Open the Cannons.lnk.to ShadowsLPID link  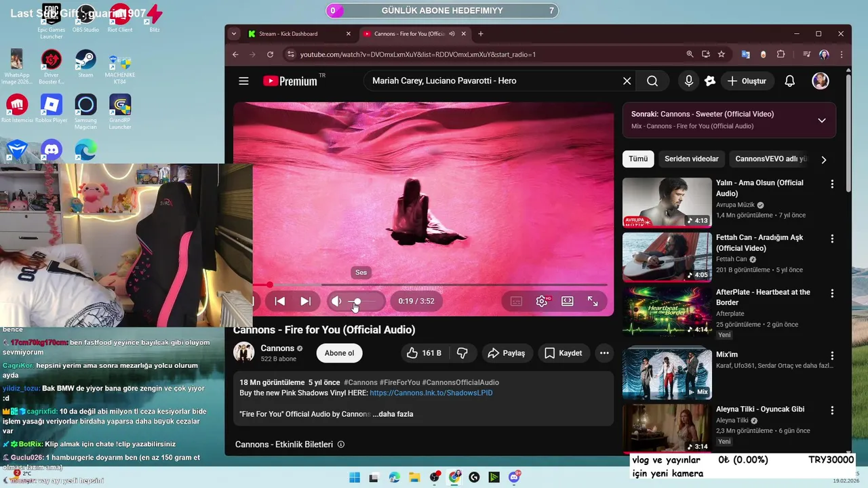[x=431, y=393]
